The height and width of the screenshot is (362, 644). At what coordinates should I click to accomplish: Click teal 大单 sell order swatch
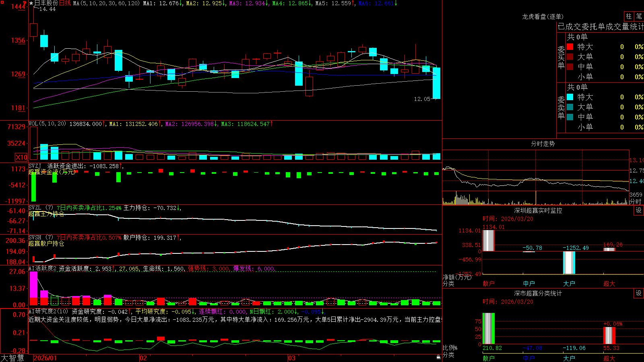coord(570,107)
